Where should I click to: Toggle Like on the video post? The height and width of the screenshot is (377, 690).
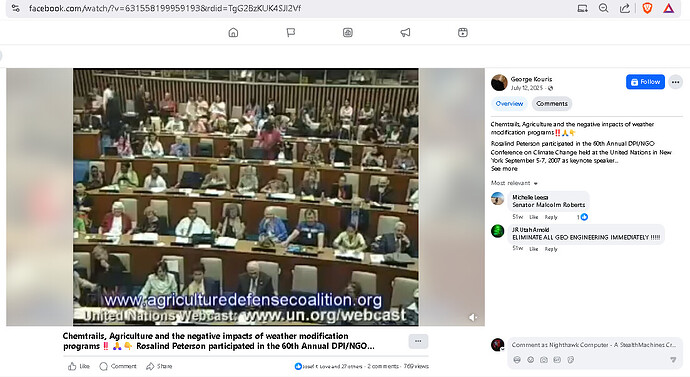(79, 366)
